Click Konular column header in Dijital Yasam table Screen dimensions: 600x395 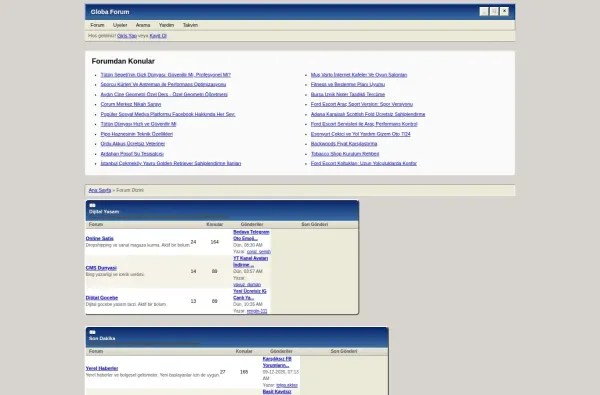click(x=214, y=224)
